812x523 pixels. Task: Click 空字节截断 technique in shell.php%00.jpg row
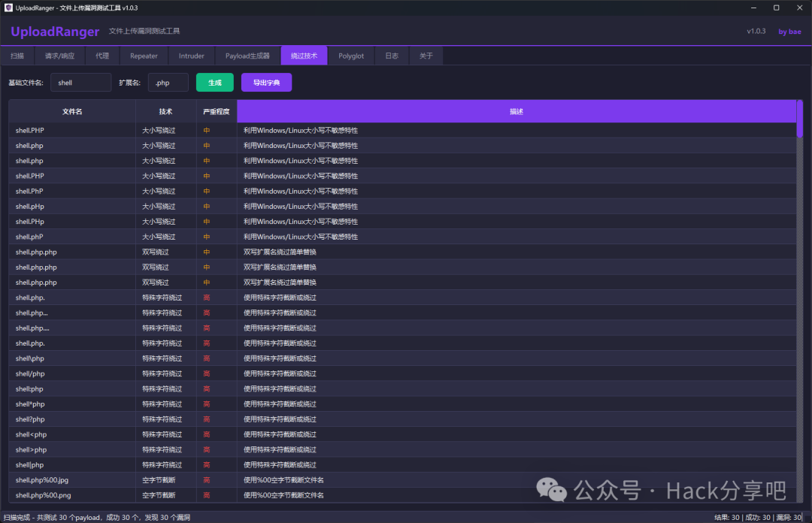click(159, 480)
